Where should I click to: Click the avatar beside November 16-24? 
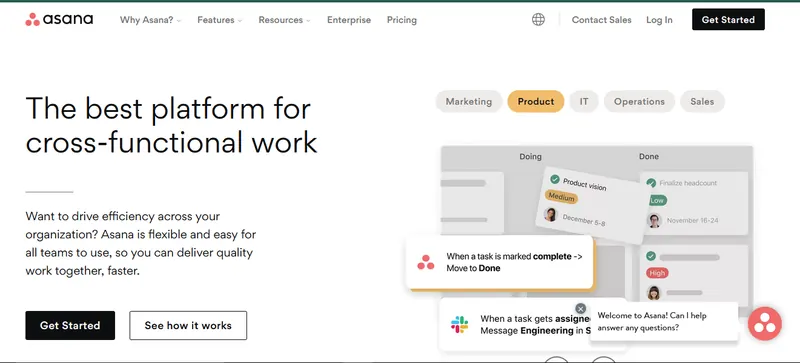click(654, 221)
